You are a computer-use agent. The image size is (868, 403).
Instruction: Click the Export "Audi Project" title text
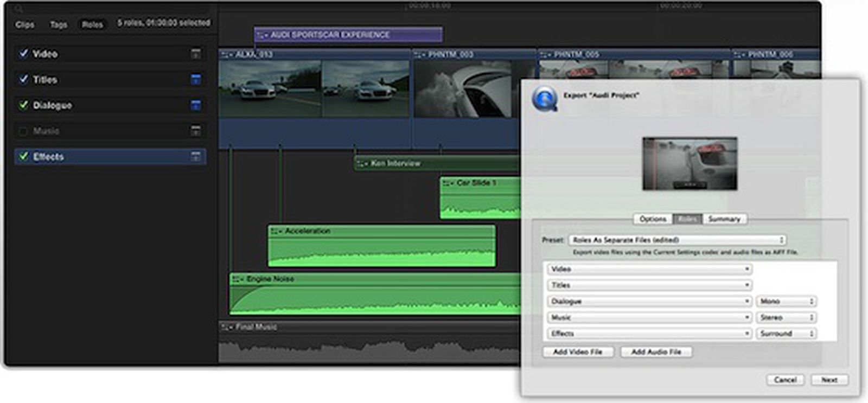click(x=601, y=95)
